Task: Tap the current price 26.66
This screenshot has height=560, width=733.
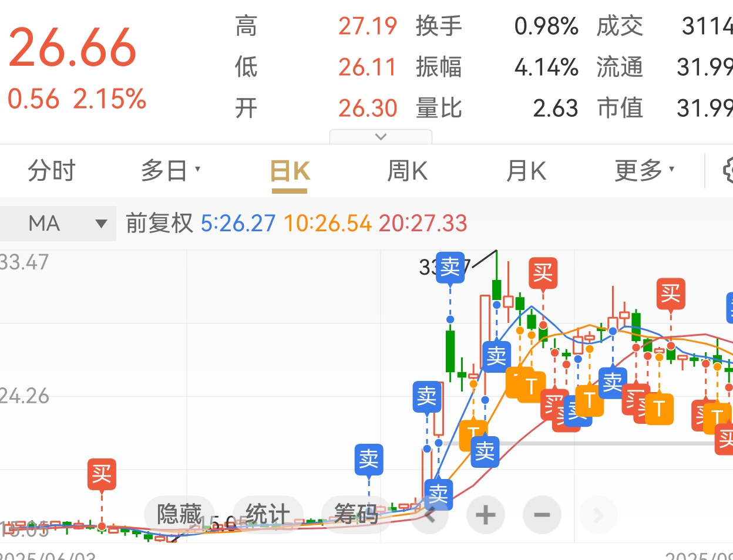Action: (x=72, y=48)
